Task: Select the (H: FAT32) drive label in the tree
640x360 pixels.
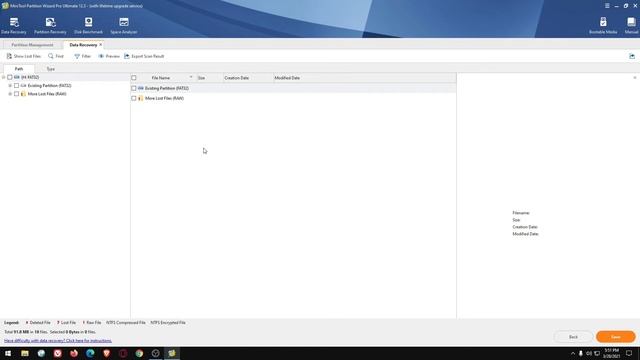Action: click(30, 77)
